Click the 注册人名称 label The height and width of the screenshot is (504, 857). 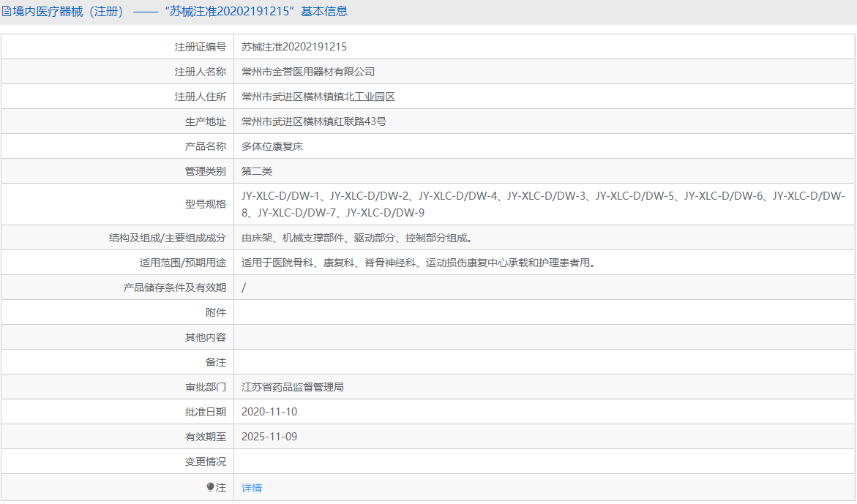200,72
